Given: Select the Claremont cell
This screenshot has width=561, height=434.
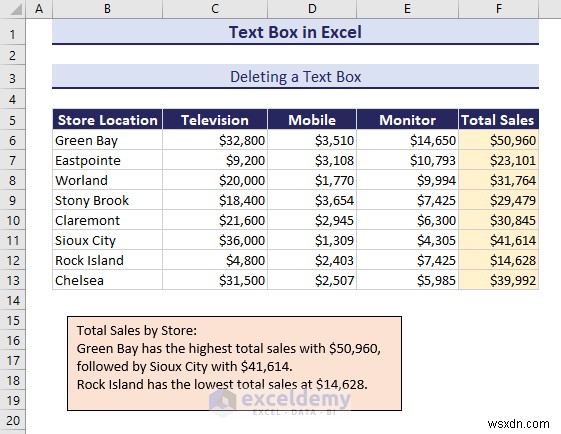Looking at the screenshot, I should pyautogui.click(x=107, y=220).
